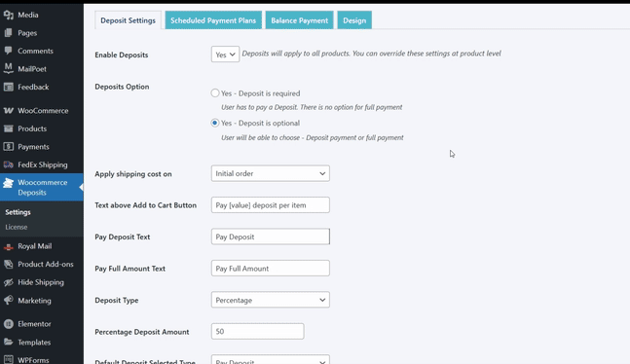Image resolution: width=630 pixels, height=364 pixels.
Task: Switch to the Design tab
Action: pyautogui.click(x=354, y=20)
